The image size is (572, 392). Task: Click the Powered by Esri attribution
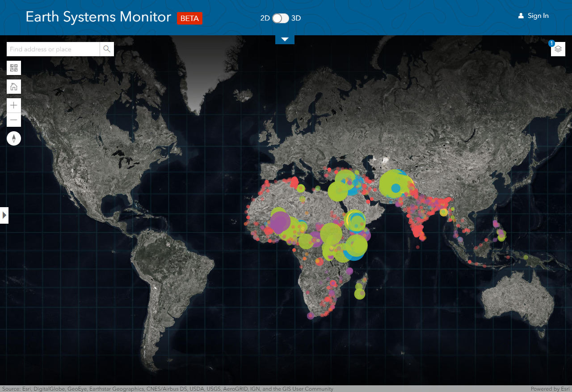pos(550,389)
